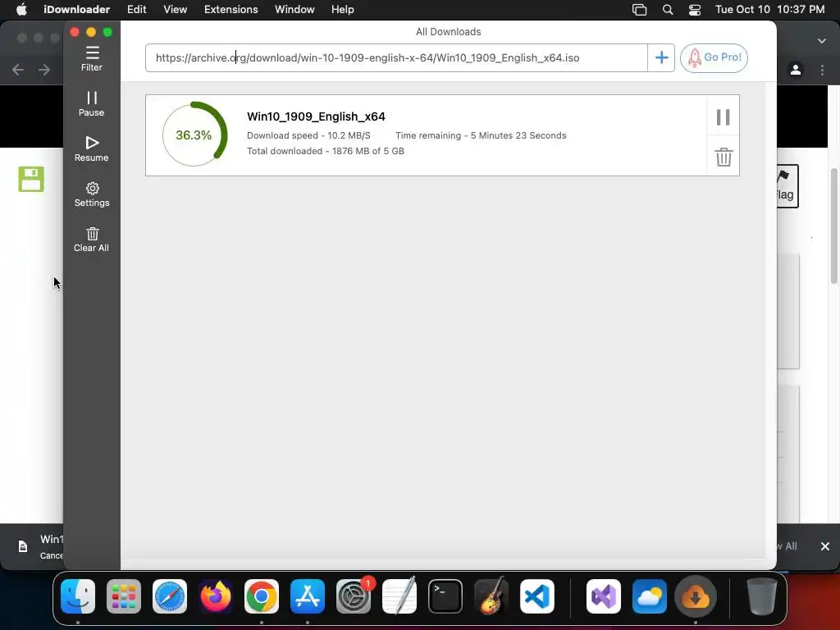Click the Go Pro! rocket button
Screen dimensions: 840x630
point(714,58)
